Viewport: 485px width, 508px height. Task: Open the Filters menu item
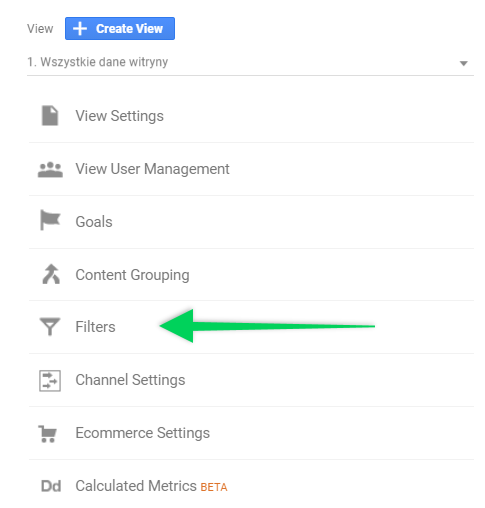click(x=95, y=327)
